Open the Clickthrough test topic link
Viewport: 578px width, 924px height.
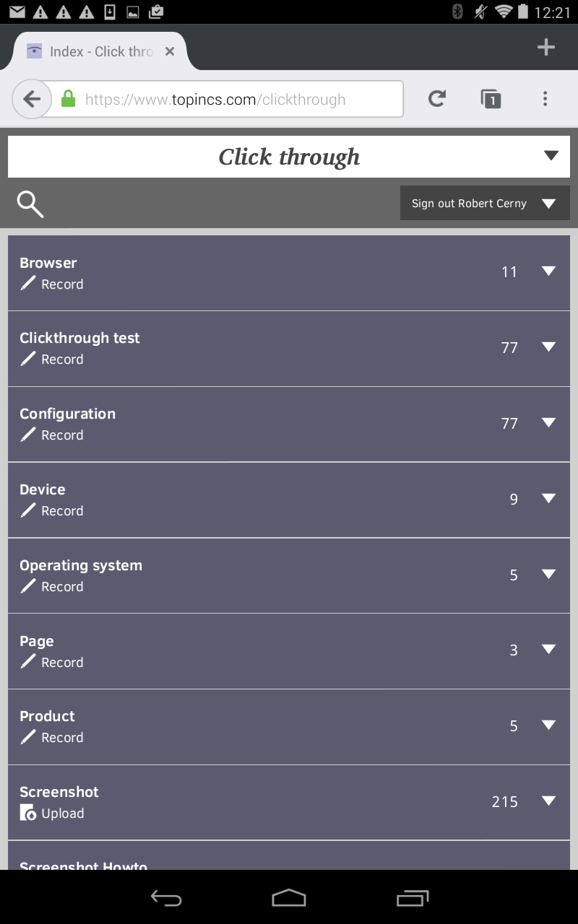pos(79,338)
